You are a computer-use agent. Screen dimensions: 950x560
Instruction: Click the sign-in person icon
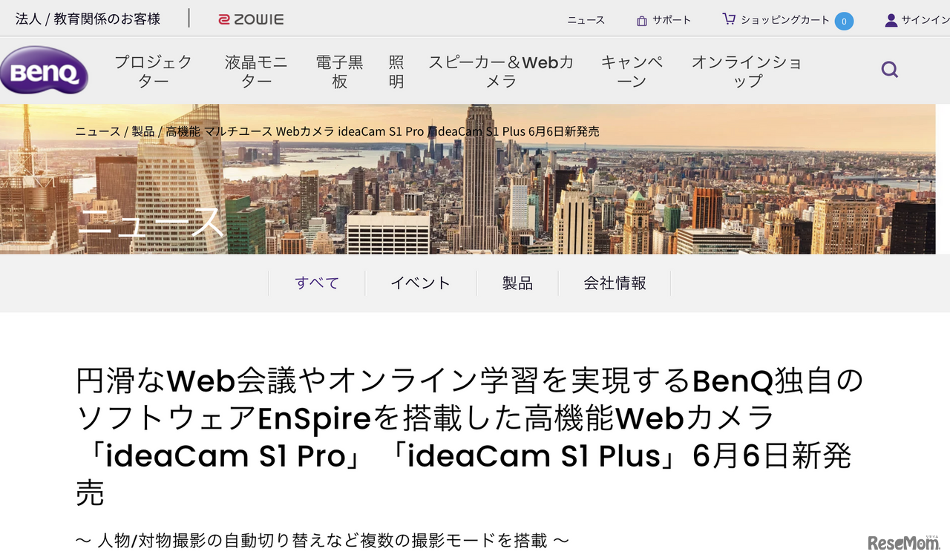[891, 21]
